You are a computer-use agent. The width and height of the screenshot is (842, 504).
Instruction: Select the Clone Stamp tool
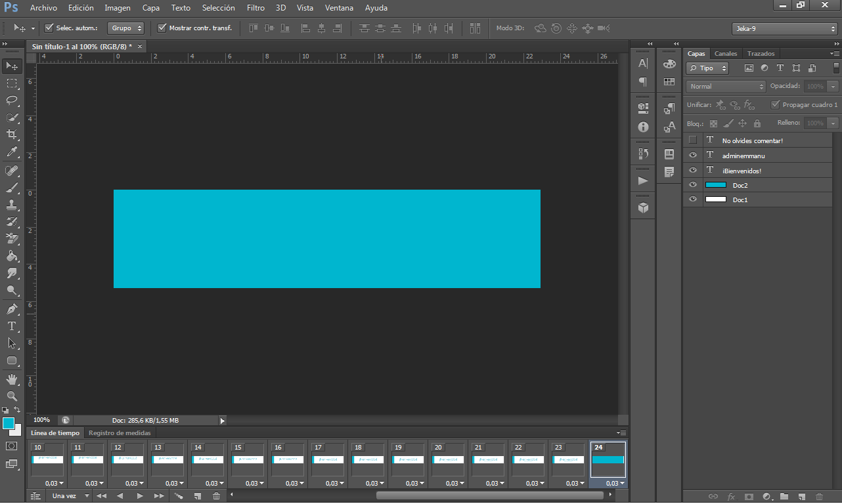point(12,205)
